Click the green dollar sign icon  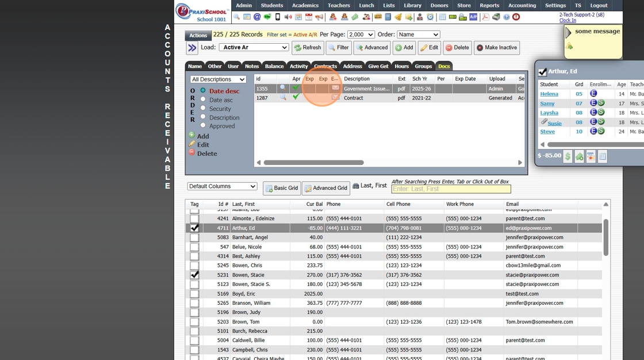(x=568, y=156)
